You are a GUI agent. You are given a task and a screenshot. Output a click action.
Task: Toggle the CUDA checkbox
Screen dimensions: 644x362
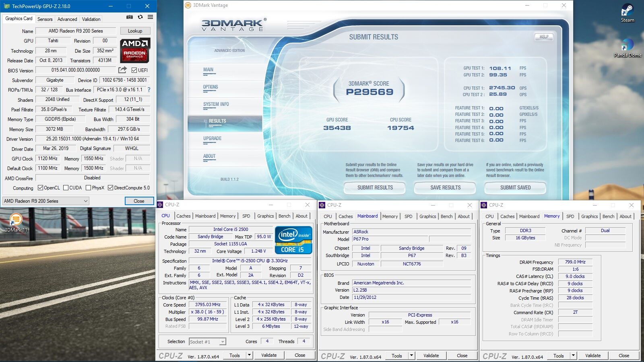click(x=66, y=188)
